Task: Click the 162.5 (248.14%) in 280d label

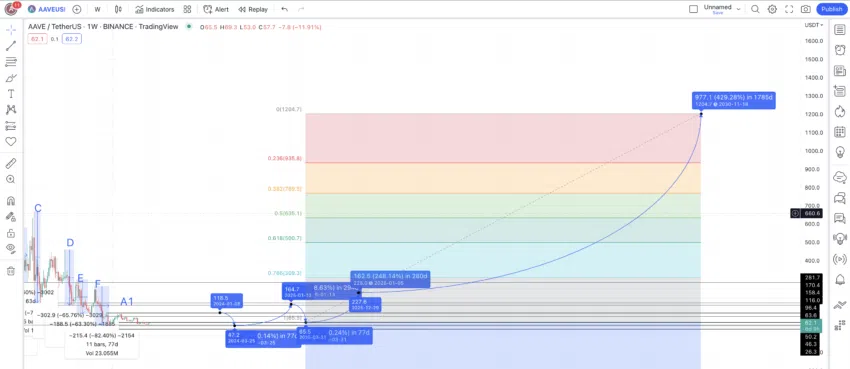Action: pyautogui.click(x=390, y=279)
